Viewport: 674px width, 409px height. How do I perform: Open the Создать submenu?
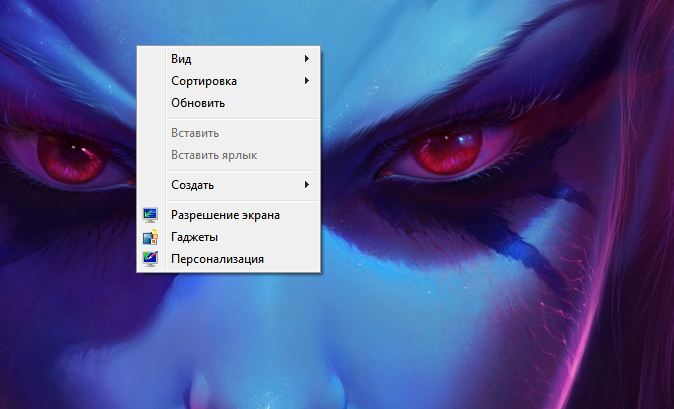(228, 185)
